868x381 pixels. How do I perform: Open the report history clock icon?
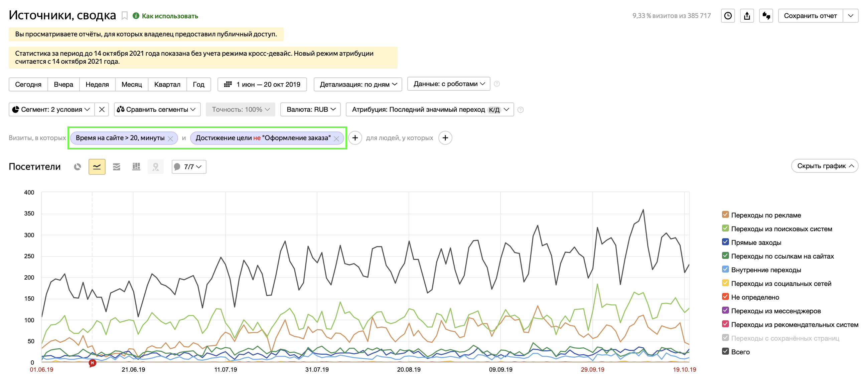point(727,16)
